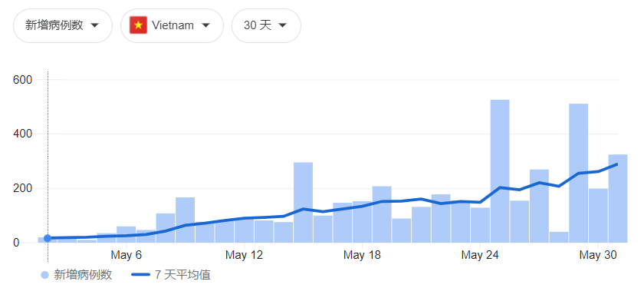This screenshot has width=644, height=288.
Task: Click the May 30 axis label
Action: click(598, 256)
